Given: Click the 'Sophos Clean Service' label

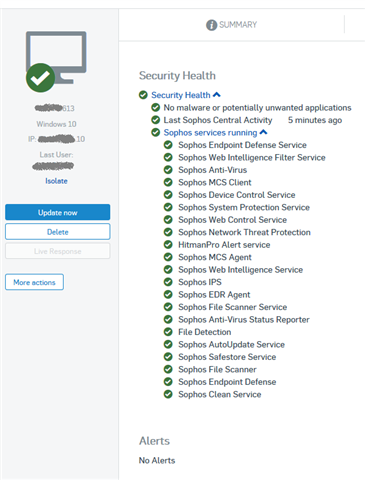Looking at the screenshot, I should click(x=220, y=394).
